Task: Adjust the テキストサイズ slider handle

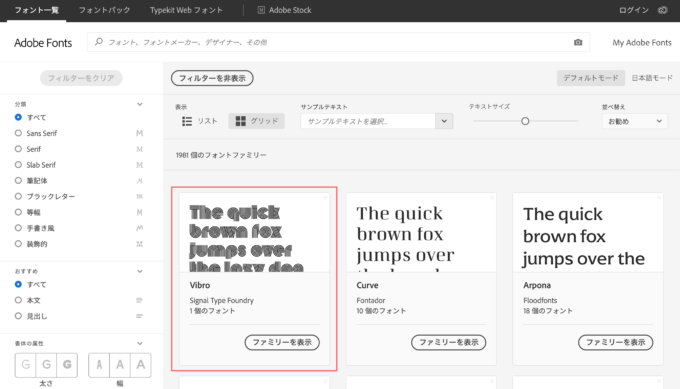Action: tap(525, 121)
